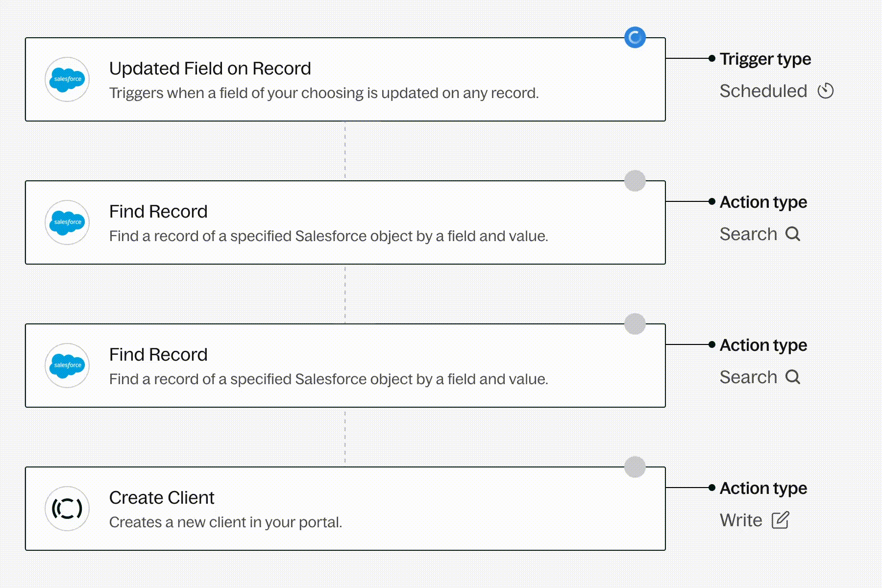Click the Write action type text
Image resolution: width=882 pixels, height=588 pixels.
point(741,520)
